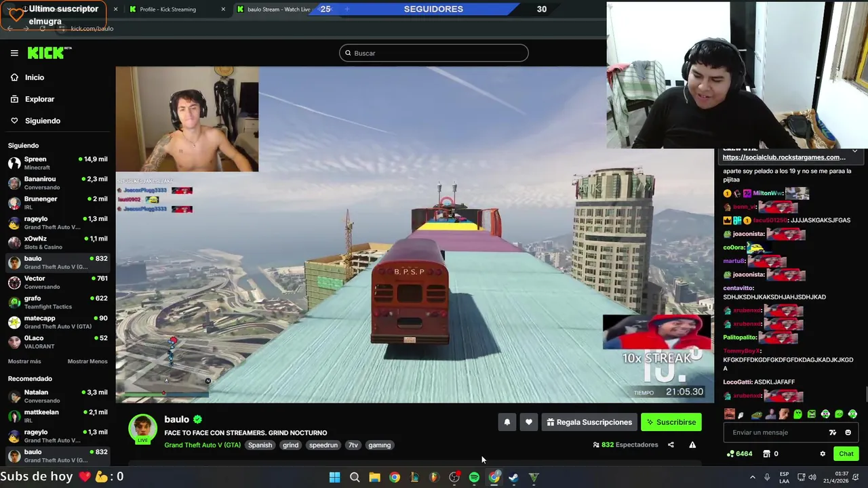Click Regala Suscripciones button
This screenshot has height=488, width=868.
589,422
